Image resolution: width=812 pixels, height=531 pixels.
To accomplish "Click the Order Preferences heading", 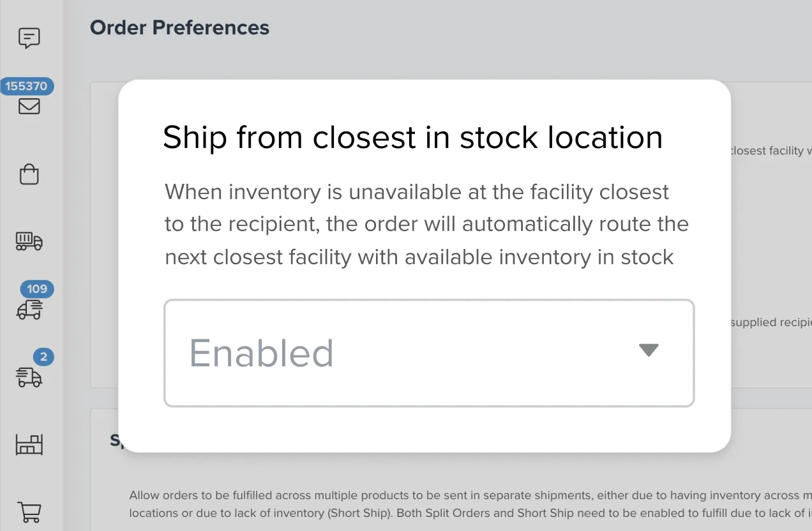I will coord(179,27).
